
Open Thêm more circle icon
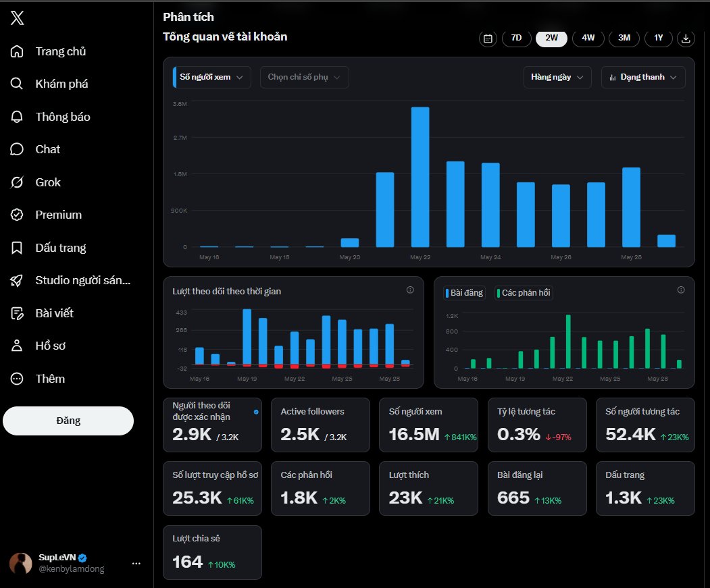click(x=17, y=379)
